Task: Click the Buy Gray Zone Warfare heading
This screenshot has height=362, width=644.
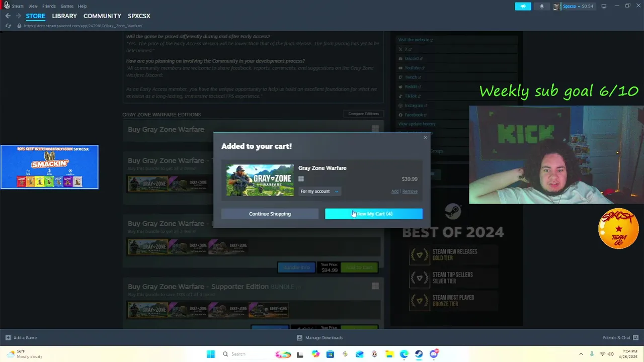Action: coord(166,129)
